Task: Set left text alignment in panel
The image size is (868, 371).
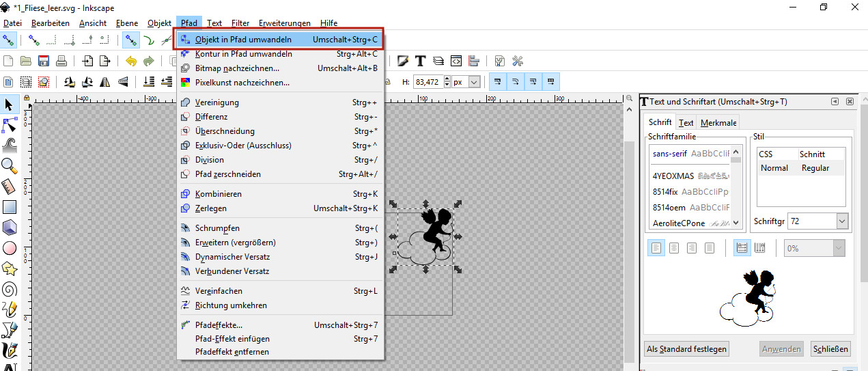Action: [x=656, y=248]
